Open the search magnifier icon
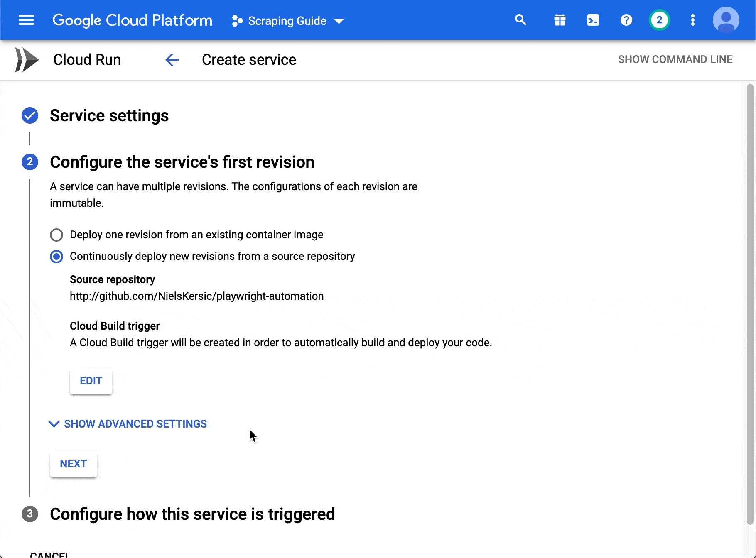 520,20
